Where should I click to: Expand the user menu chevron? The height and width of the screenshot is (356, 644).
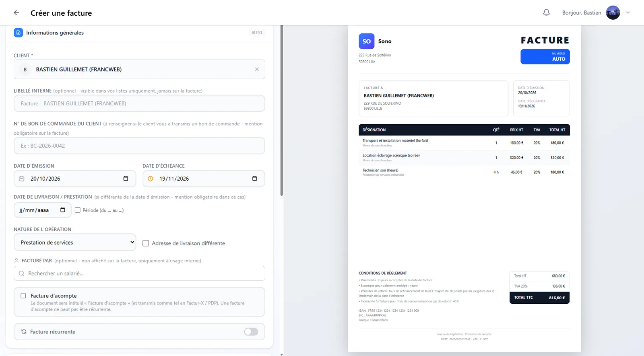(x=628, y=13)
